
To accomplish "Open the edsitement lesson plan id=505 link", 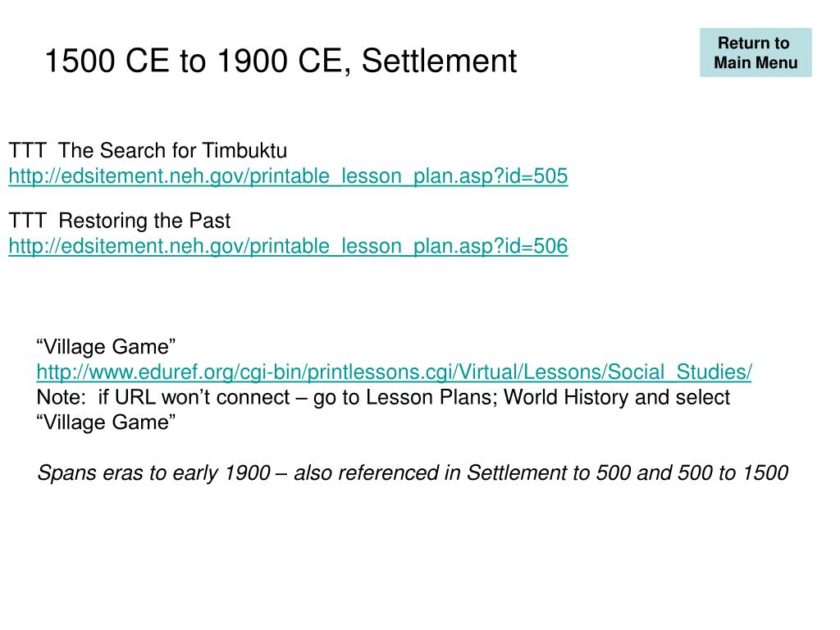I will pos(288,176).
